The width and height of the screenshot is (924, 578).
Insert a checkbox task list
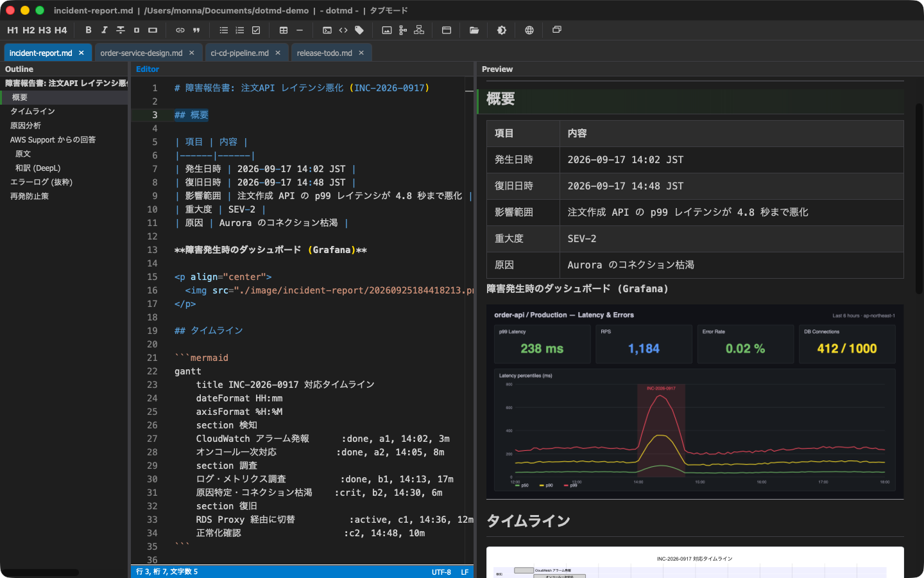(256, 30)
